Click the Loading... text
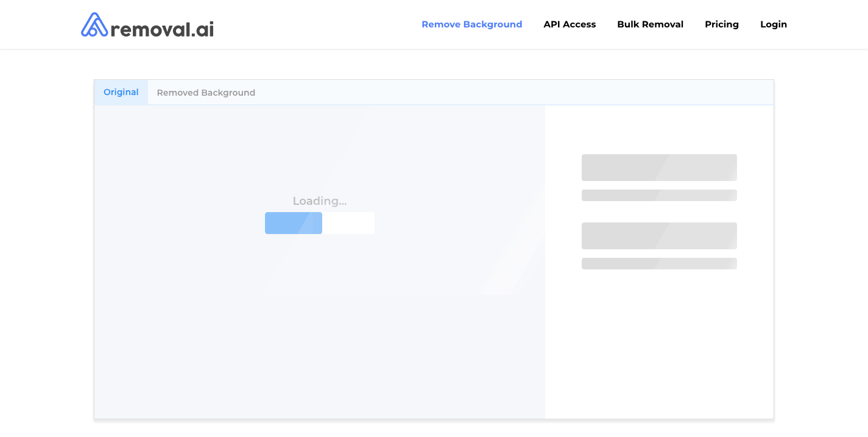The width and height of the screenshot is (868, 437). click(320, 201)
